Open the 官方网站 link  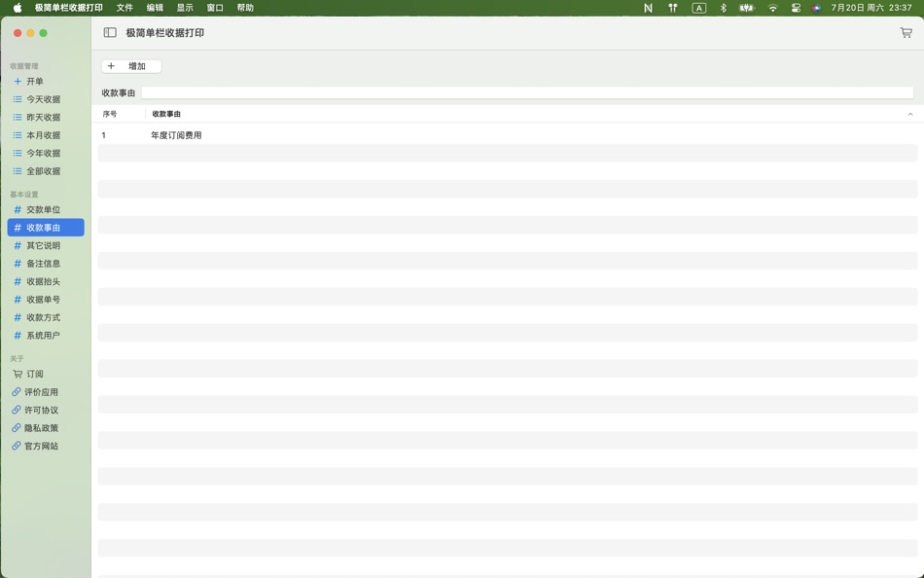(x=40, y=445)
